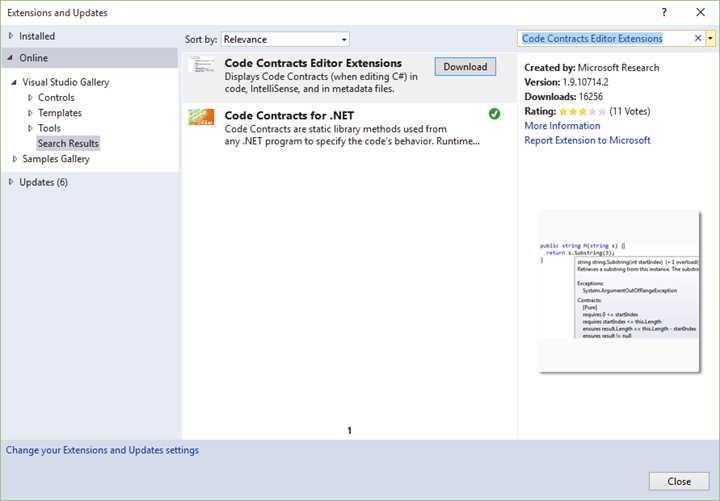Click the Code Contracts for .NET icon
This screenshot has height=501, width=720.
tap(201, 117)
